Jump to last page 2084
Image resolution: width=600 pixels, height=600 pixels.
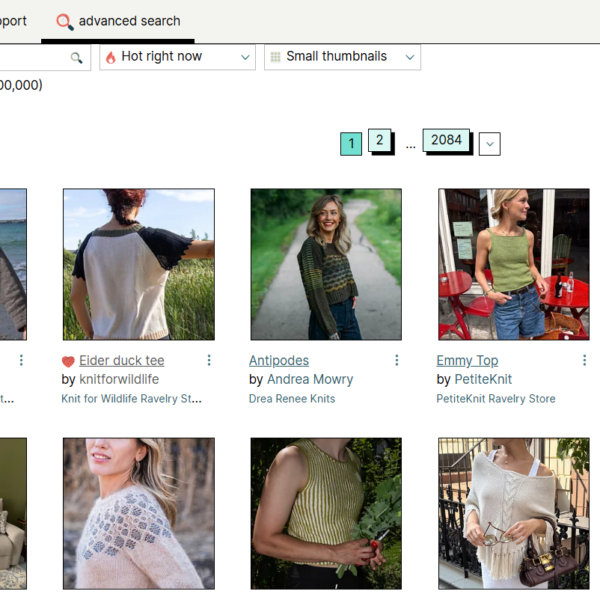tap(446, 140)
